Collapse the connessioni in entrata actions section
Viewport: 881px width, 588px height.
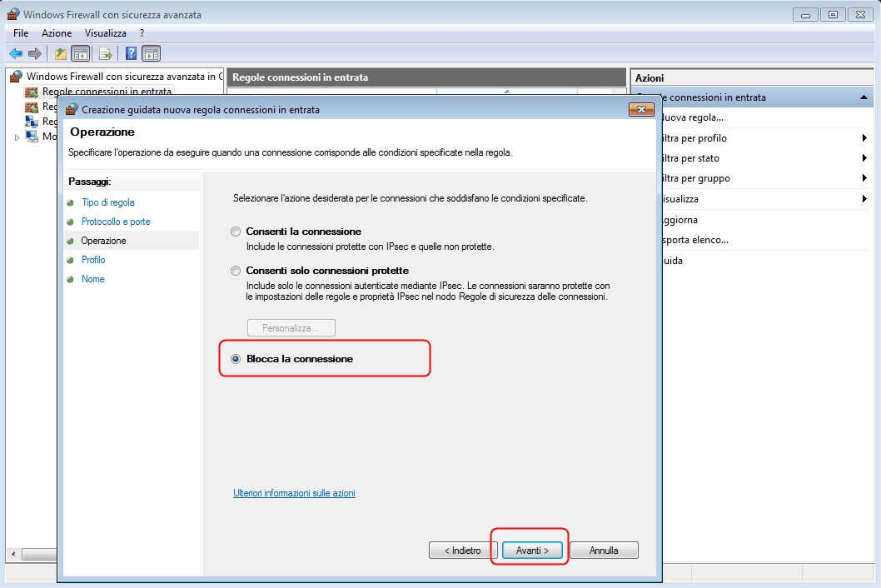tap(864, 97)
